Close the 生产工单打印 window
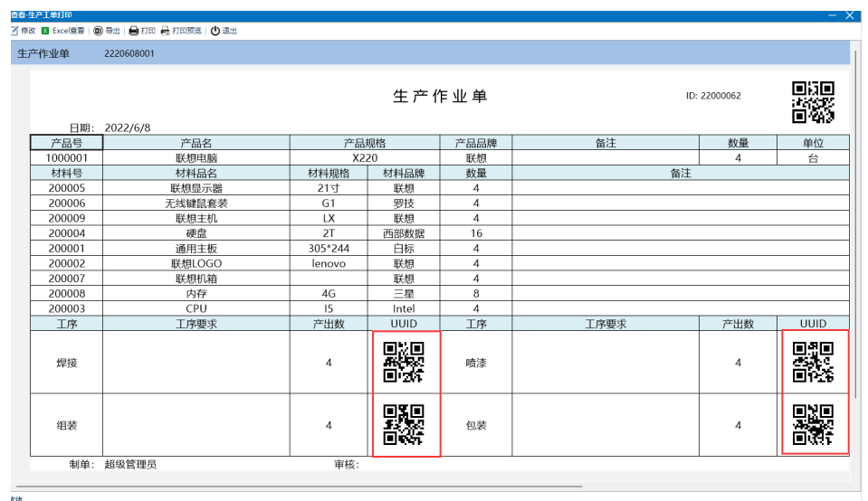This screenshot has width=868, height=501. (850, 15)
